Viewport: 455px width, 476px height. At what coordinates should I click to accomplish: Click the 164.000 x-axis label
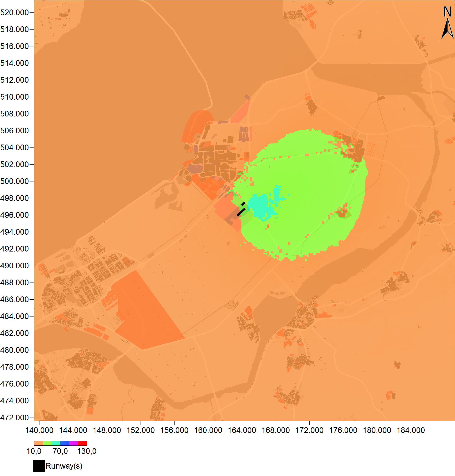[x=242, y=430]
